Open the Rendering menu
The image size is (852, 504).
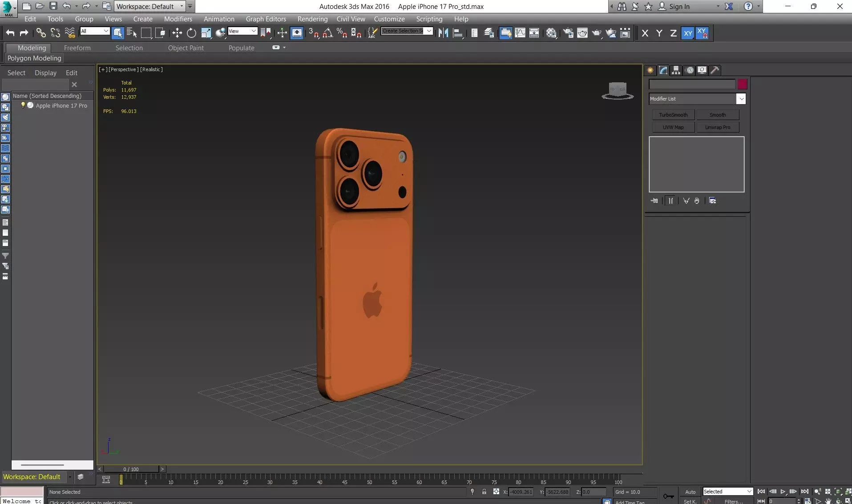pos(312,19)
